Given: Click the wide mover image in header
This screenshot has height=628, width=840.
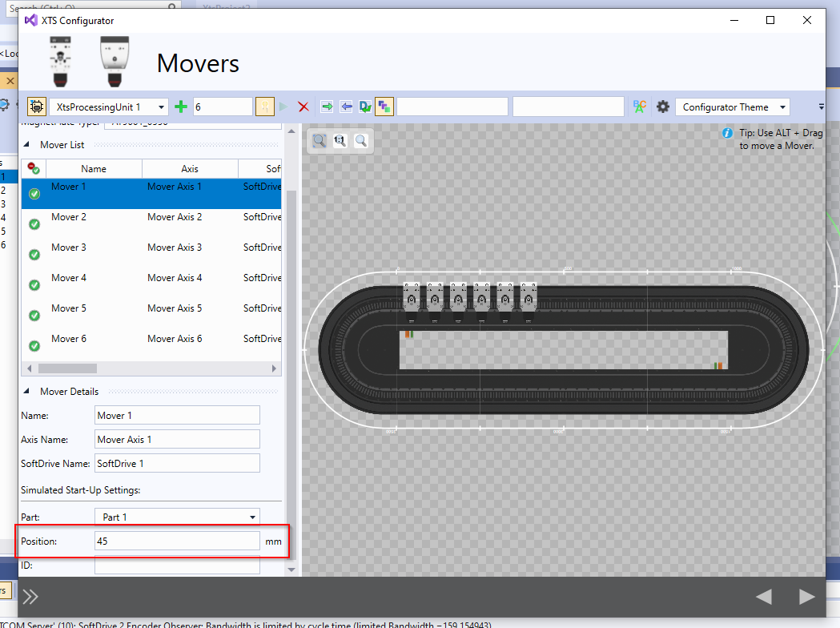Looking at the screenshot, I should (x=115, y=62).
